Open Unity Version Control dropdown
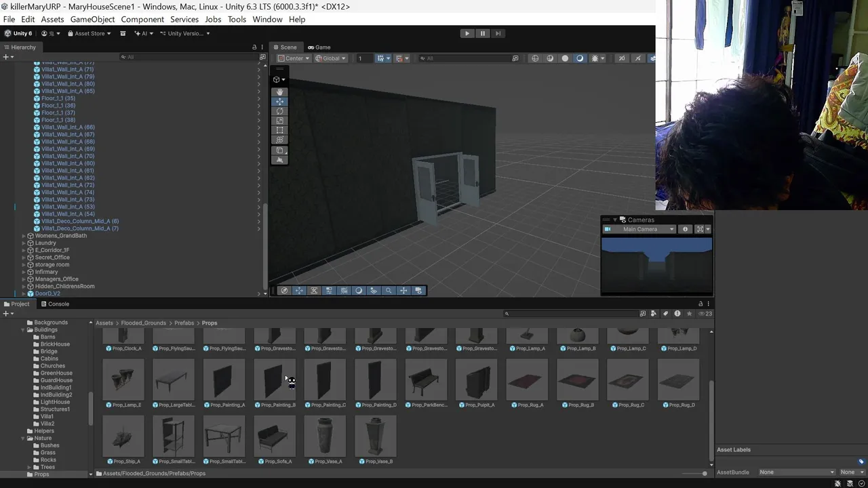Viewport: 868px width, 488px height. [184, 33]
